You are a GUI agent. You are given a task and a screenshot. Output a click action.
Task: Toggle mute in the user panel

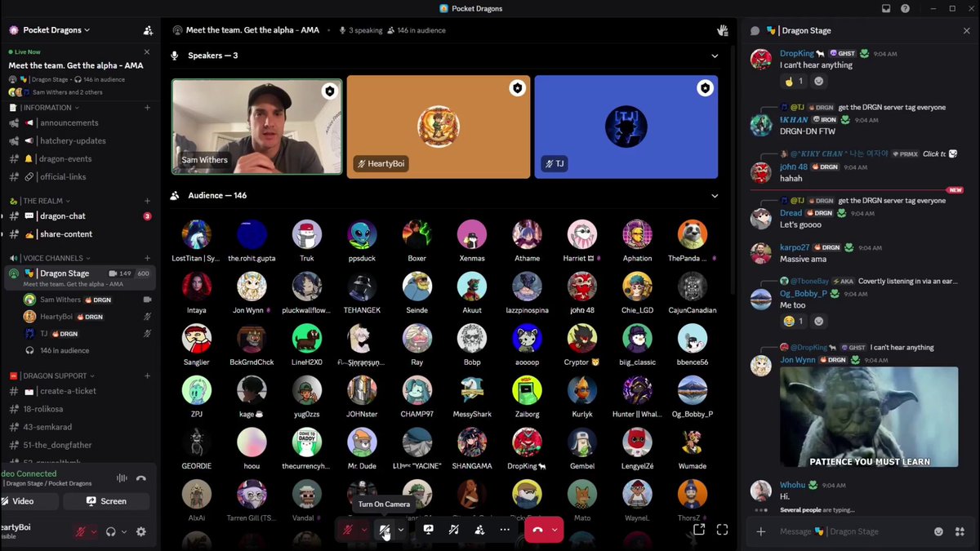coord(80,531)
